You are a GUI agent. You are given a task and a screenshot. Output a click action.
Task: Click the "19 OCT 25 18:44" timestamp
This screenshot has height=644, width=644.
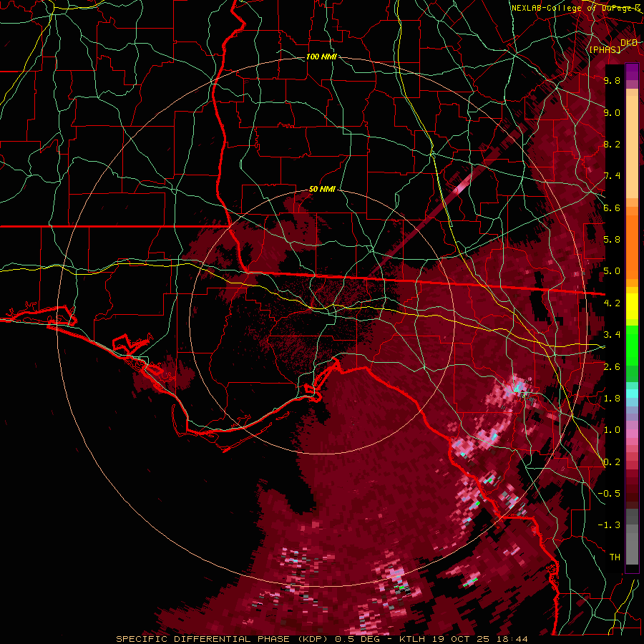[479, 639]
